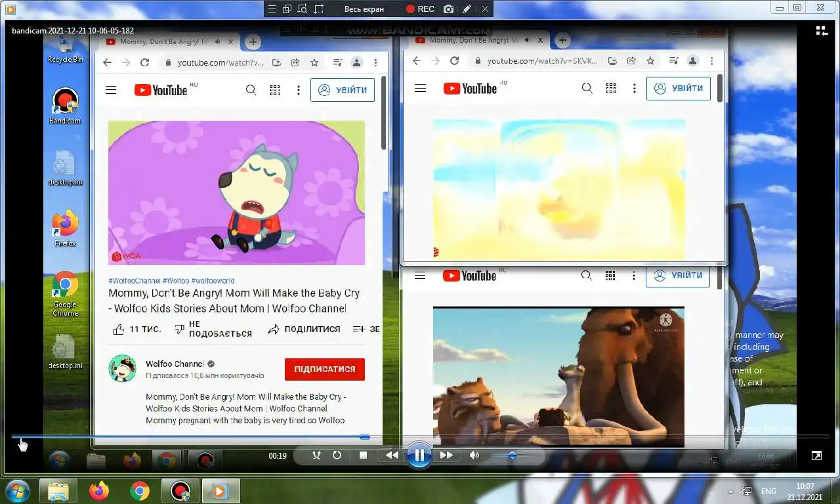Share page from top-right Chrome toolbar
The image size is (840, 504).
click(x=631, y=60)
